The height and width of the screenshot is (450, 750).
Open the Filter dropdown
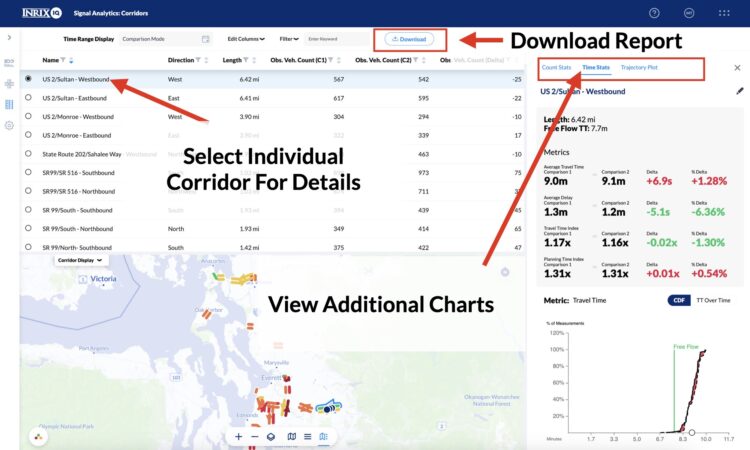[289, 39]
